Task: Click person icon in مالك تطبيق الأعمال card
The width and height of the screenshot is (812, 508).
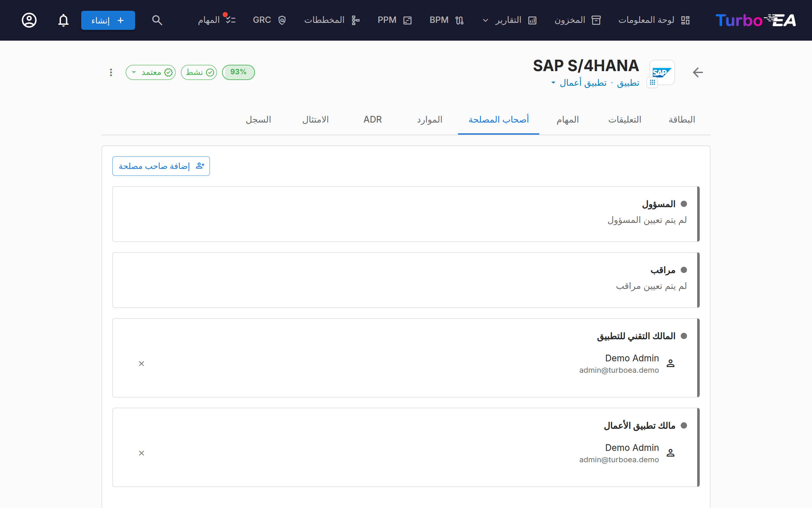Action: point(671,453)
